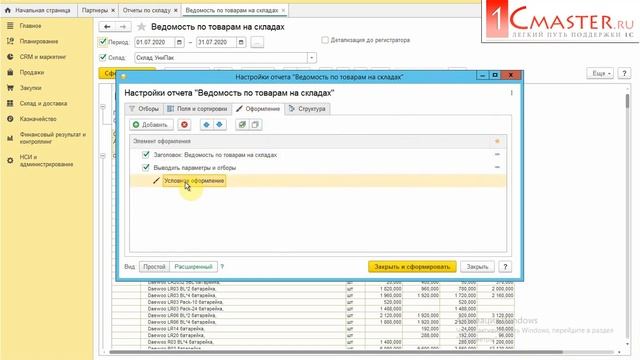Enable Детализация до регистратора checkbox
Viewport: 640px width, 360px height.
tap(325, 40)
